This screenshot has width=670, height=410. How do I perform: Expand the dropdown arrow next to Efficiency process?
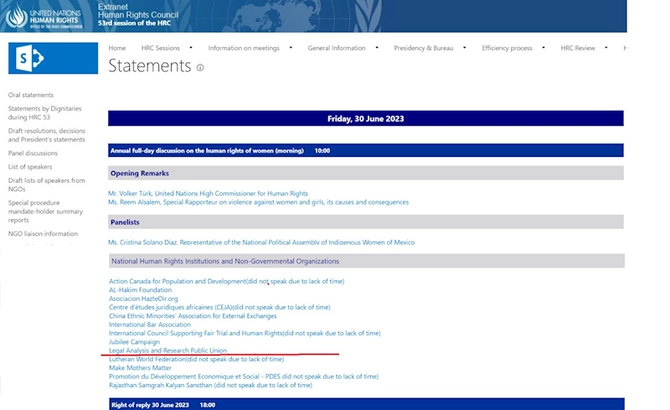point(544,47)
